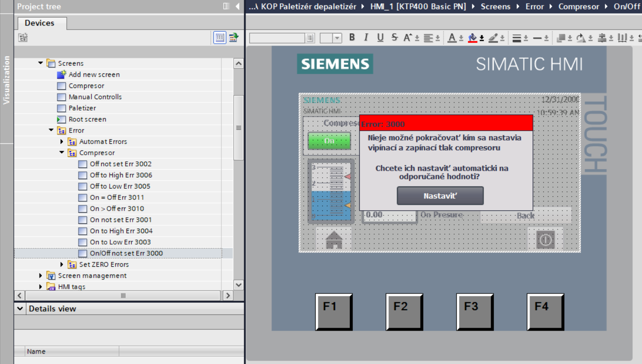642x364 pixels.
Task: Select On > Off err 3010
Action: click(117, 209)
